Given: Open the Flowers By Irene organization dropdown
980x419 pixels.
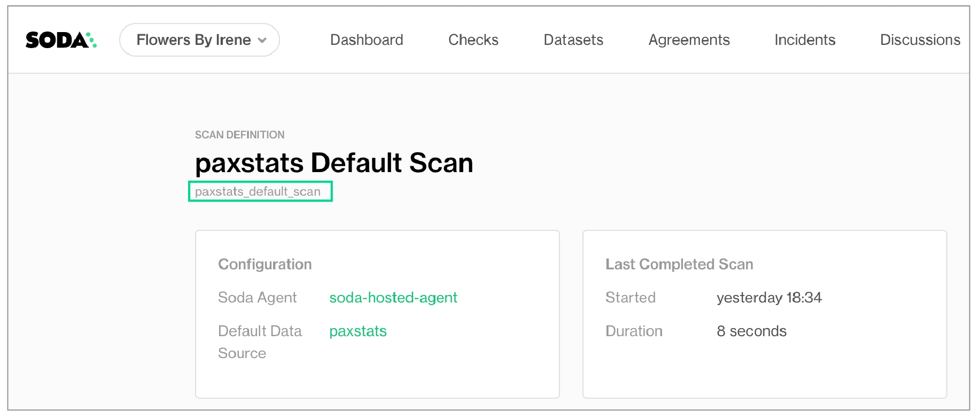Looking at the screenshot, I should click(x=200, y=40).
